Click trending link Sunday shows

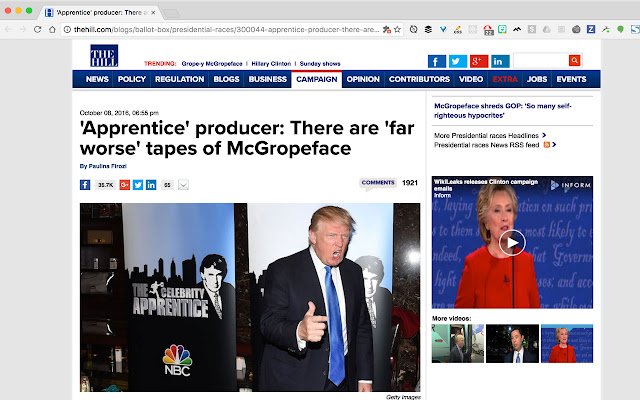tap(320, 64)
